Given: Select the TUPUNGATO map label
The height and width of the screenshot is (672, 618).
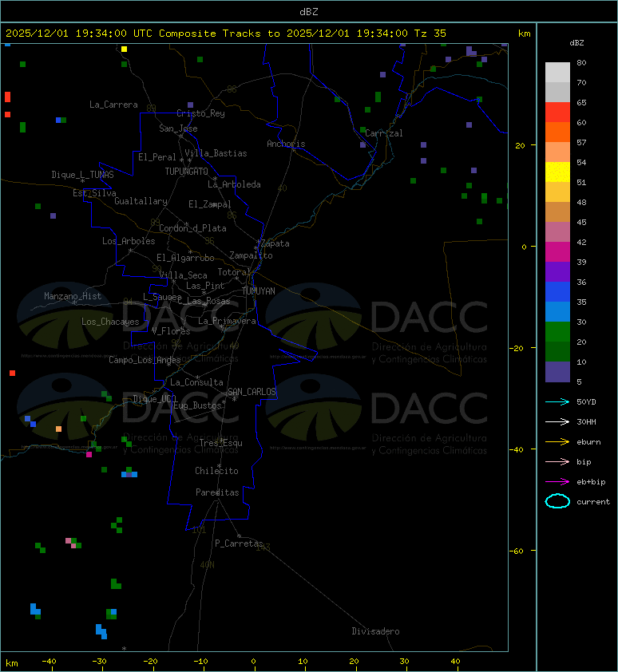Looking at the screenshot, I should point(187,172).
